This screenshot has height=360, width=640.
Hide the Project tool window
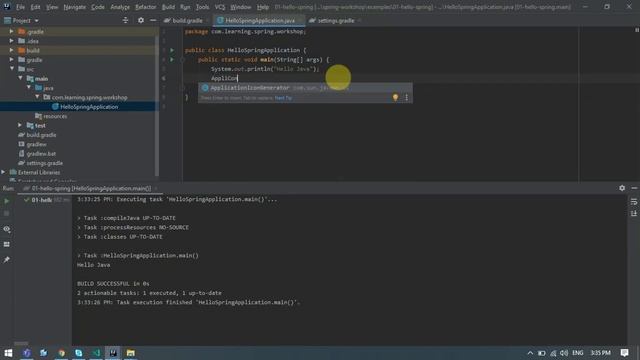click(x=153, y=20)
